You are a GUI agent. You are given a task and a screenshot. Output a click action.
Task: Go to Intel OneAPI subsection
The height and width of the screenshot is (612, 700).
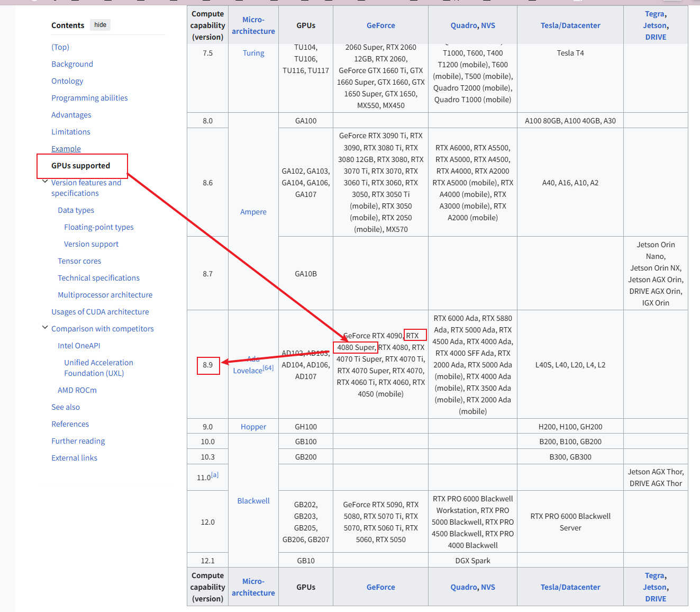click(x=79, y=346)
